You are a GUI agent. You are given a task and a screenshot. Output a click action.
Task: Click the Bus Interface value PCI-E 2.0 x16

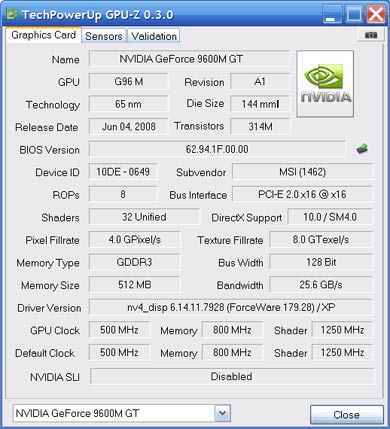click(302, 194)
